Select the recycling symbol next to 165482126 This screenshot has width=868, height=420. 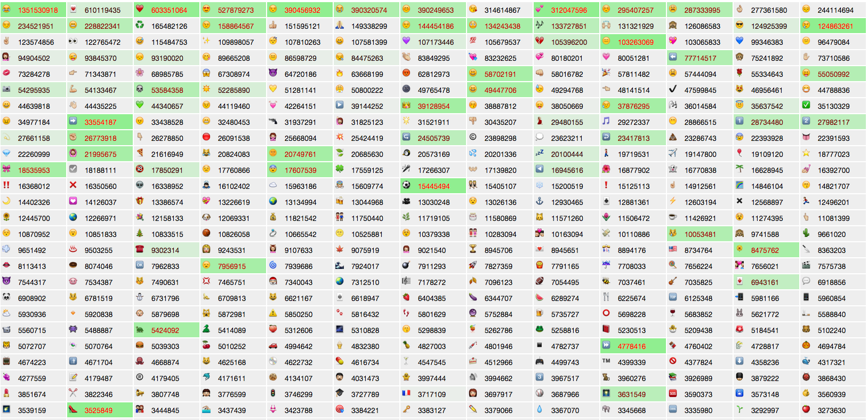click(140, 25)
